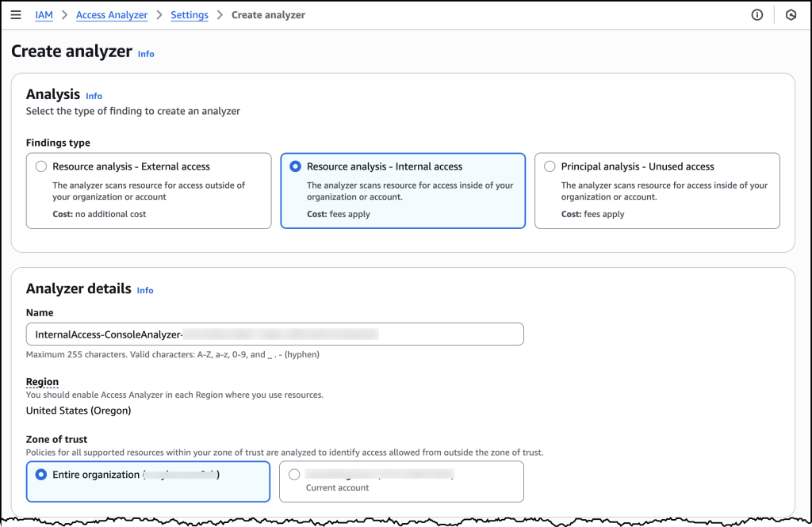812x527 pixels.
Task: Click Info next to the Analysis section title
Action: (94, 95)
